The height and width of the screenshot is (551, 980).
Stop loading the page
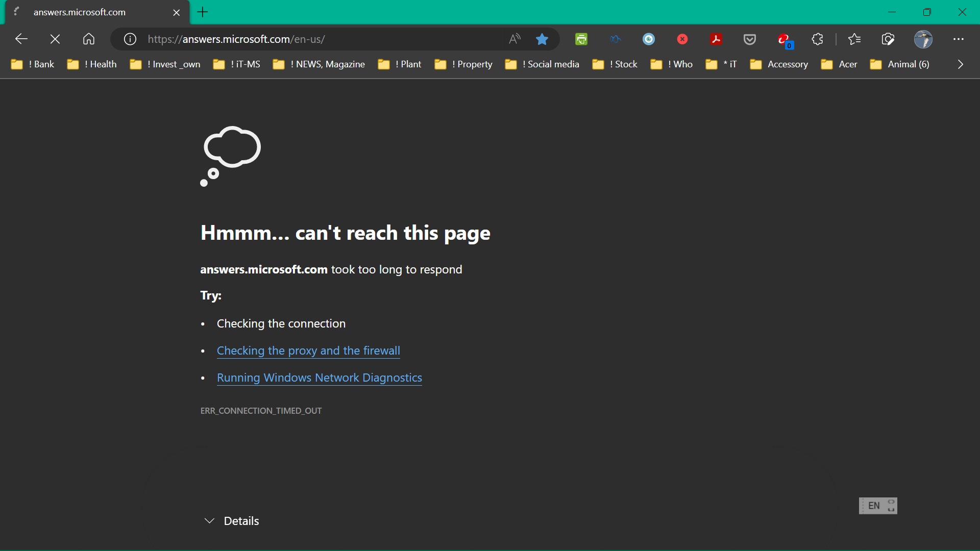pyautogui.click(x=55, y=39)
